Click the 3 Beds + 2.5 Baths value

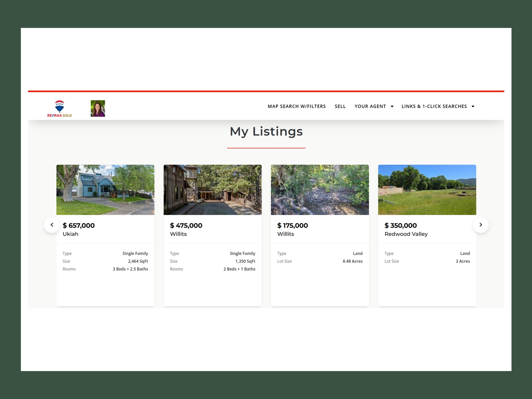[130, 269]
